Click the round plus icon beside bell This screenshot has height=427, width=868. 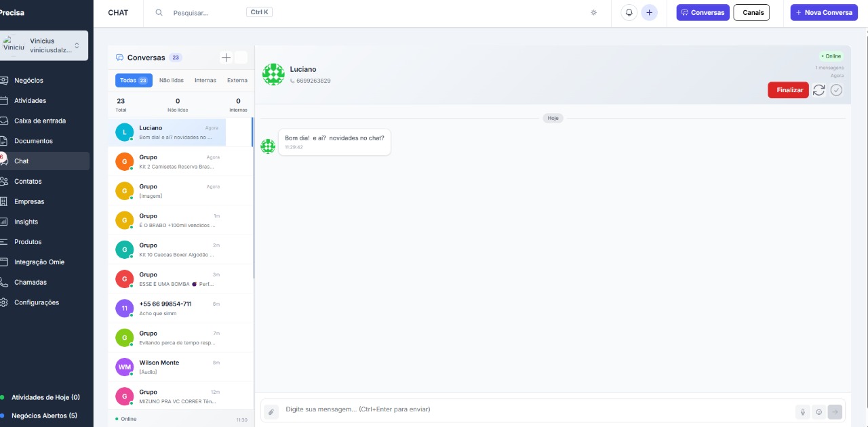(x=650, y=13)
